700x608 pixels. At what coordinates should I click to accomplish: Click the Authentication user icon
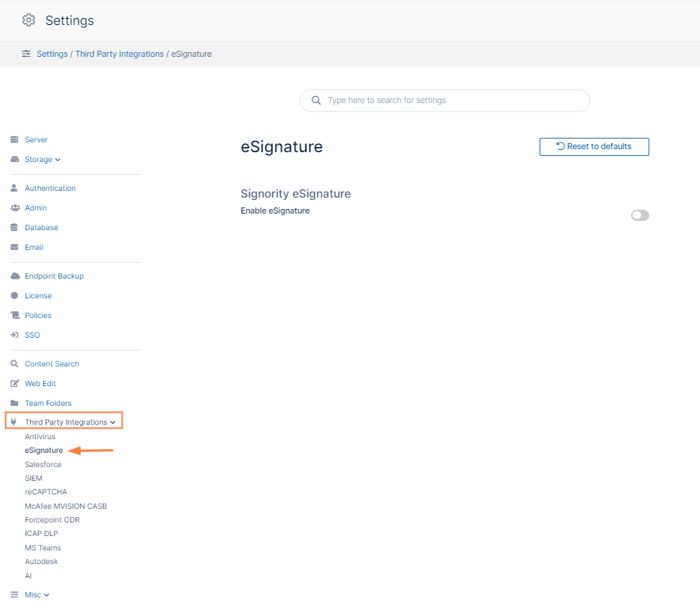[x=14, y=188]
